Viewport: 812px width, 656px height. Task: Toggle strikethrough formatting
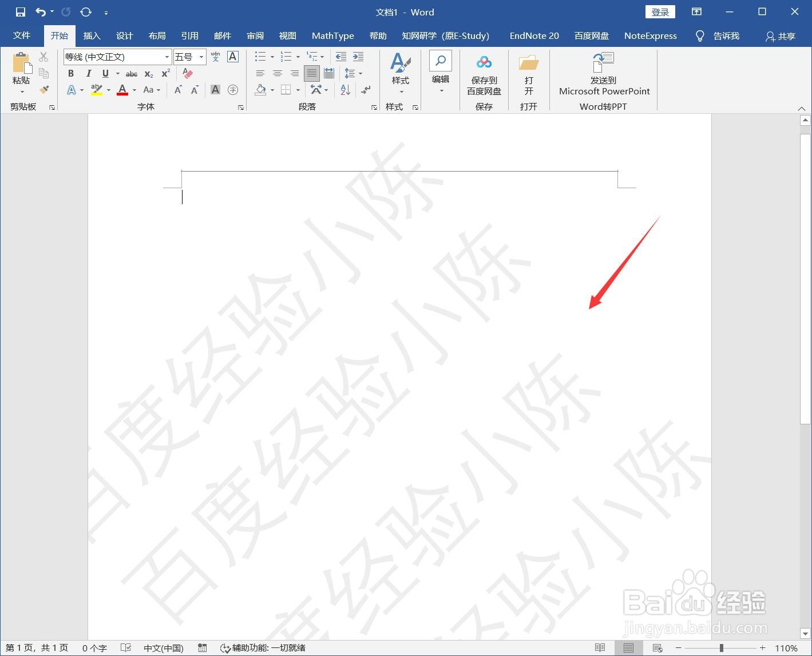click(132, 74)
